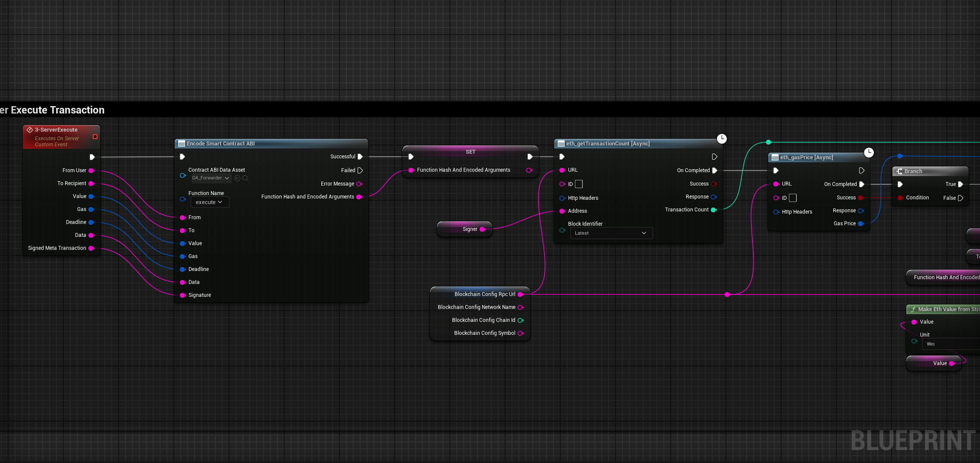Click the Branch node's icon in its header
This screenshot has height=463, width=980.
[x=899, y=171]
